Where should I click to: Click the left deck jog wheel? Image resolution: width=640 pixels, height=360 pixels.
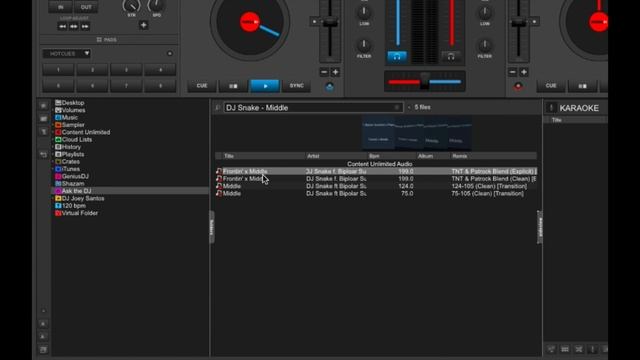[250, 22]
